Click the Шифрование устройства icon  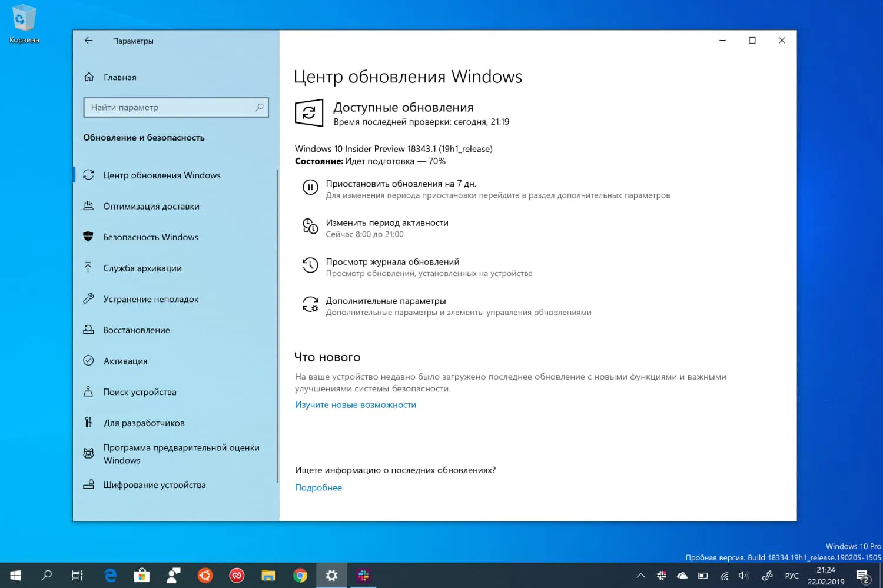point(88,484)
